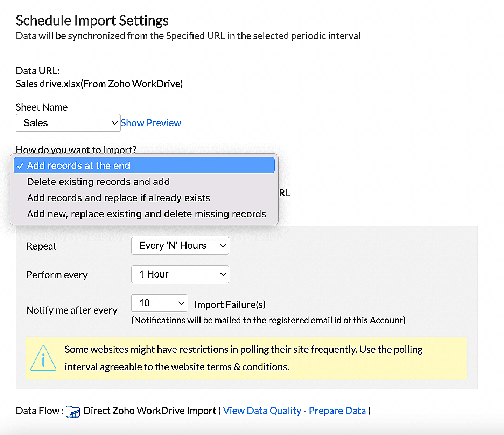Click the Show Preview link

(151, 123)
